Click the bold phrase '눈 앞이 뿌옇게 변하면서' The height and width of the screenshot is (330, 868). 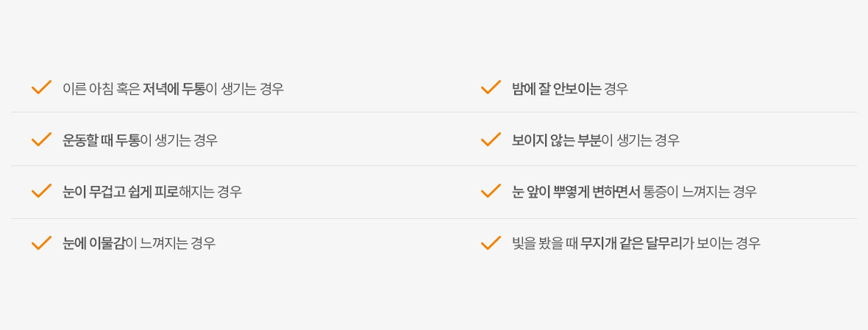click(576, 192)
